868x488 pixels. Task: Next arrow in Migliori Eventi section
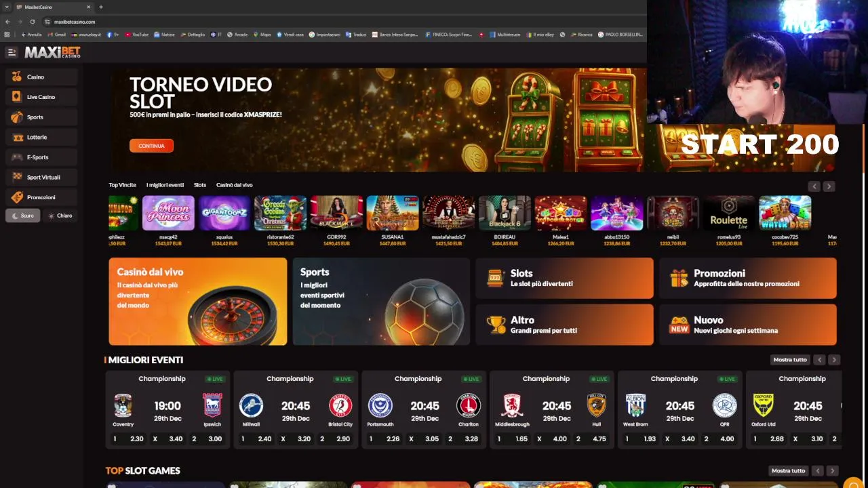click(834, 360)
